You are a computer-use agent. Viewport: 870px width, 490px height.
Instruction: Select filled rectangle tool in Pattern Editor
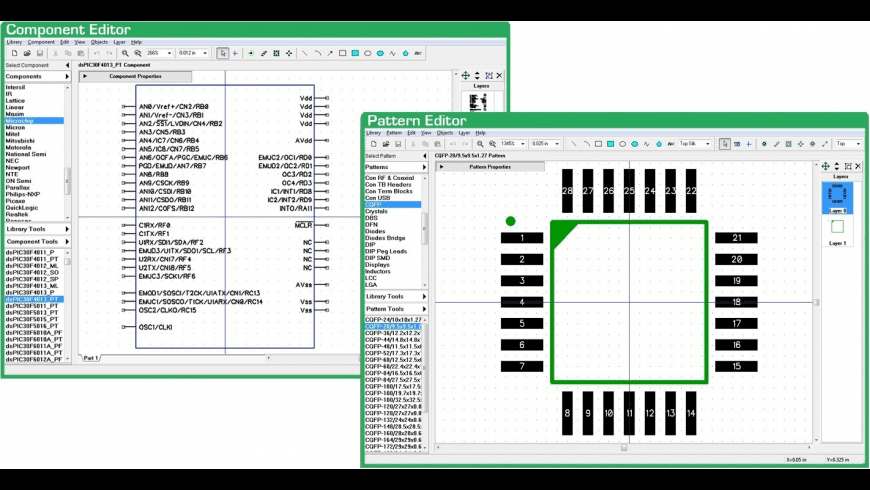click(610, 144)
